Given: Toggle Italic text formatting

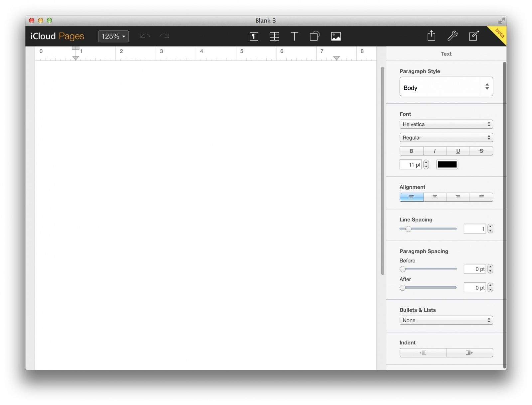Looking at the screenshot, I should pos(435,151).
